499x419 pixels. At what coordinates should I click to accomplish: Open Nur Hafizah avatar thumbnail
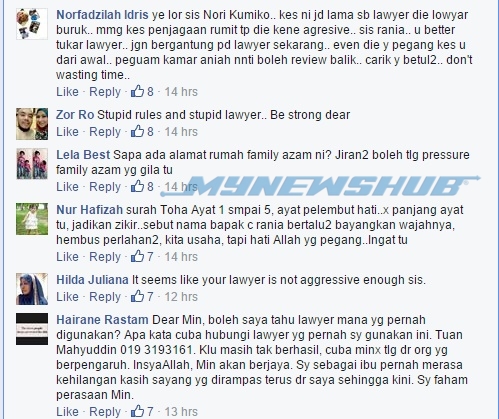32,219
